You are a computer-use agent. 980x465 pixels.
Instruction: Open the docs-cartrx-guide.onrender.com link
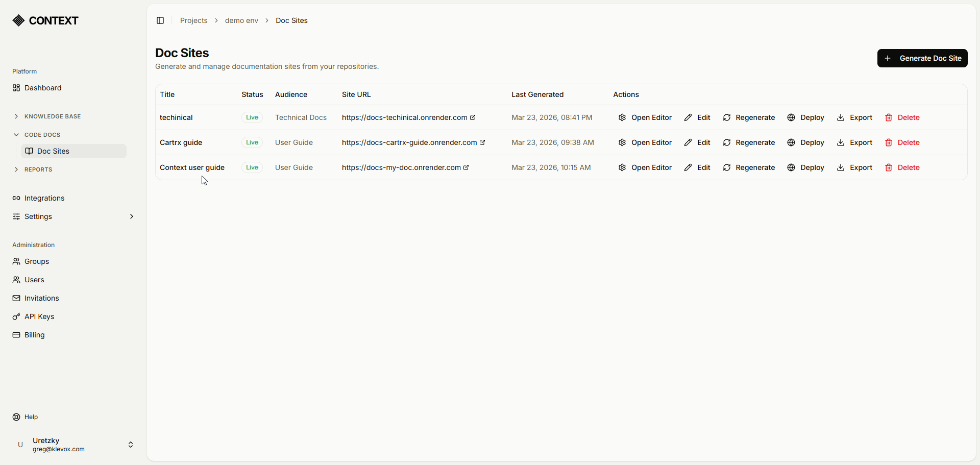pyautogui.click(x=409, y=142)
